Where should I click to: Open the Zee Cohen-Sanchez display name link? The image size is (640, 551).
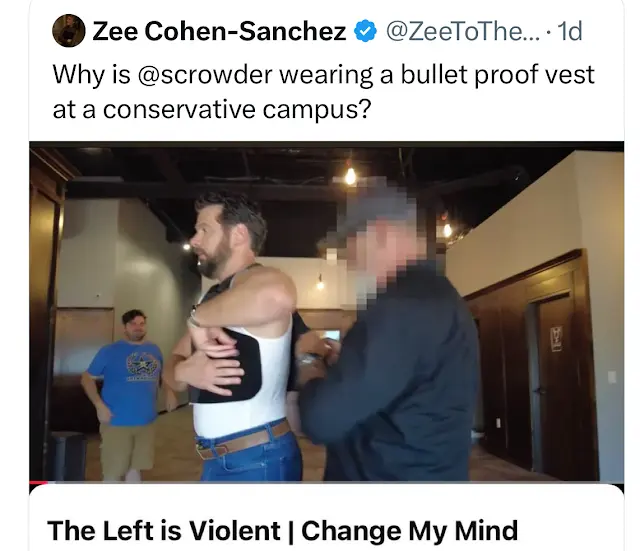point(219,31)
